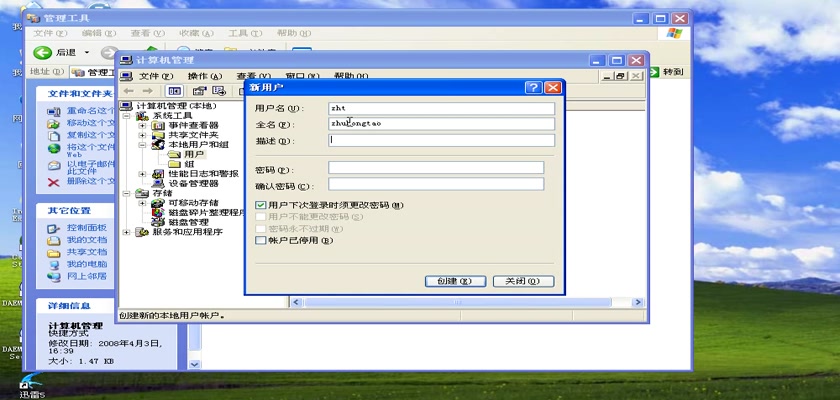Click the 迅雷5 desktop icon
Image resolution: width=840 pixels, height=400 pixels.
(x=32, y=386)
